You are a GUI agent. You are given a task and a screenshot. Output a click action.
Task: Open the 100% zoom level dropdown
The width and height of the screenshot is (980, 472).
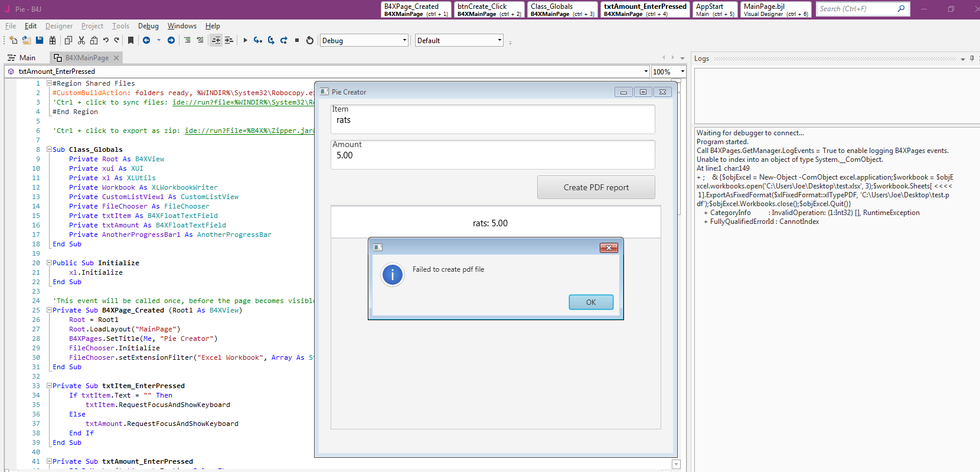point(682,71)
